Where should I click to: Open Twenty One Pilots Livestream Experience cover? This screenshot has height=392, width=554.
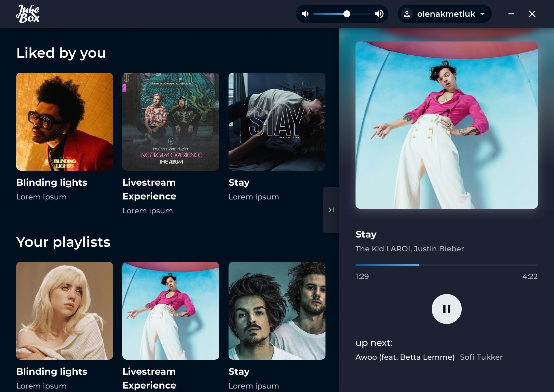pyautogui.click(x=171, y=121)
